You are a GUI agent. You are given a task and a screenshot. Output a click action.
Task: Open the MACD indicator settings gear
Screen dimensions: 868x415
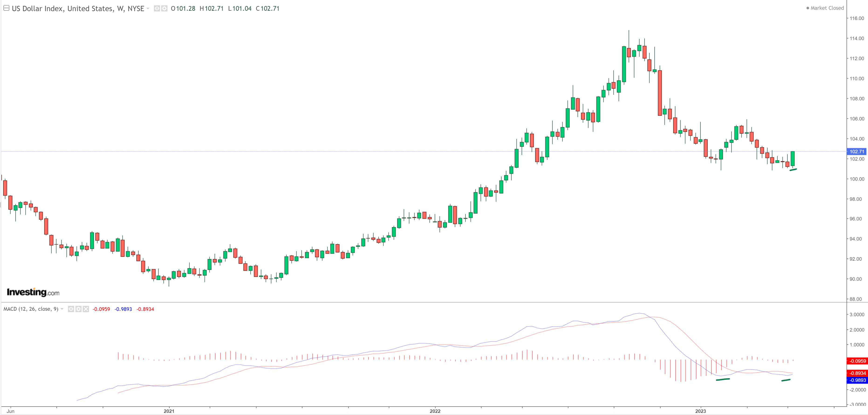tap(79, 309)
